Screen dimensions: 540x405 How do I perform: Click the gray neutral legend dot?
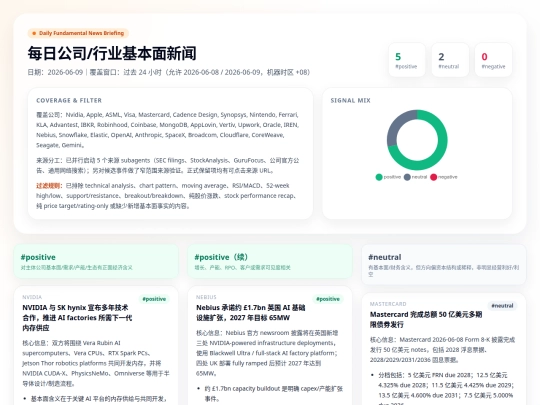click(x=407, y=177)
